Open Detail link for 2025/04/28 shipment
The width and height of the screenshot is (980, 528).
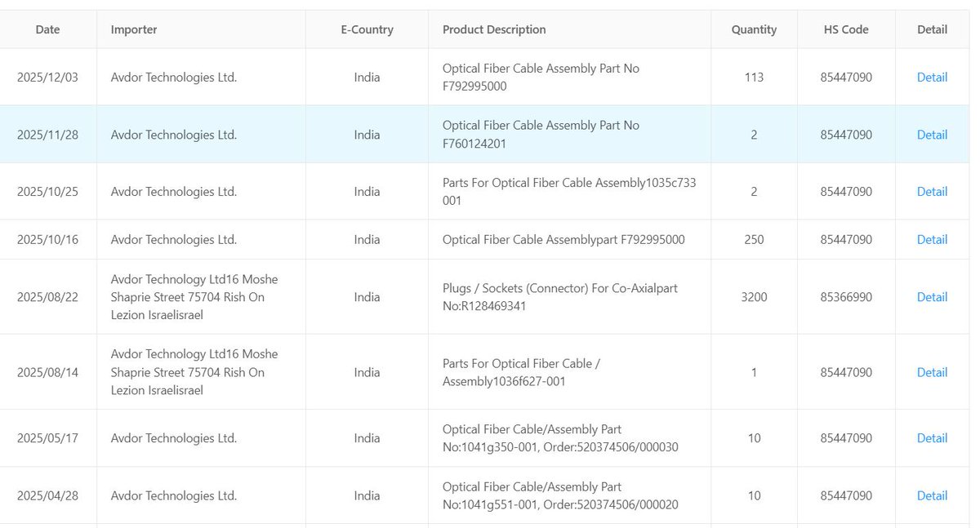tap(932, 495)
